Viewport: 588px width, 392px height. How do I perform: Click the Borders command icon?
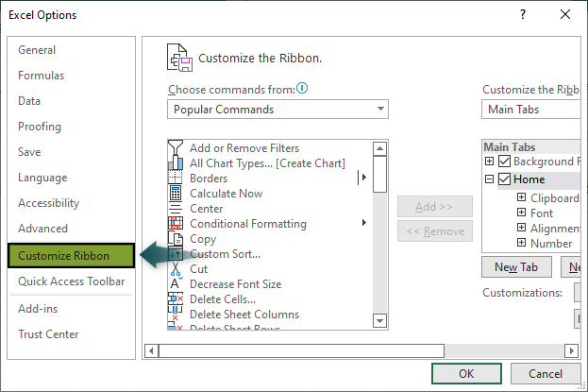pyautogui.click(x=176, y=178)
